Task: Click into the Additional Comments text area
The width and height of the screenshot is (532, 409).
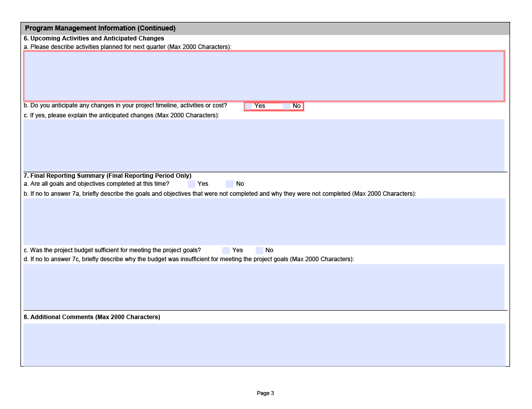Action: pyautogui.click(x=264, y=344)
